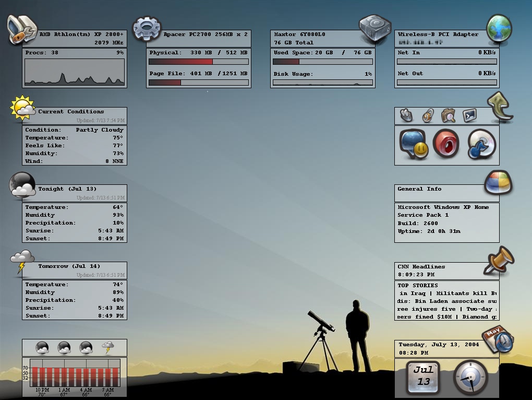Click Tonight's 'Precipitation:' row label
532x400 pixels.
51,223
